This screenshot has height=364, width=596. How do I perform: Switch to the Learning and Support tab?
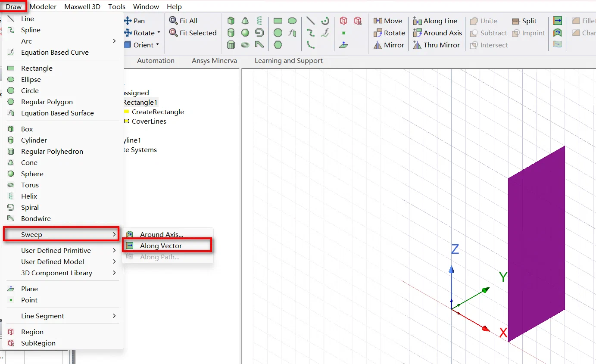pyautogui.click(x=289, y=61)
